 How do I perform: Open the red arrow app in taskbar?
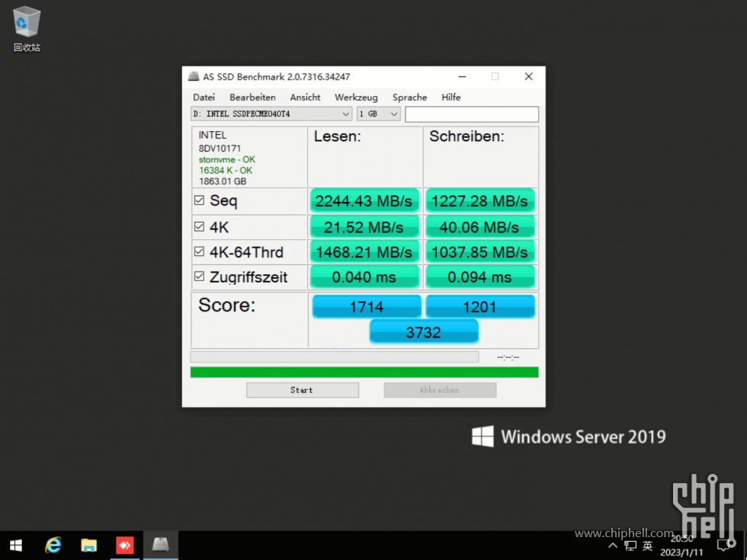(x=125, y=546)
